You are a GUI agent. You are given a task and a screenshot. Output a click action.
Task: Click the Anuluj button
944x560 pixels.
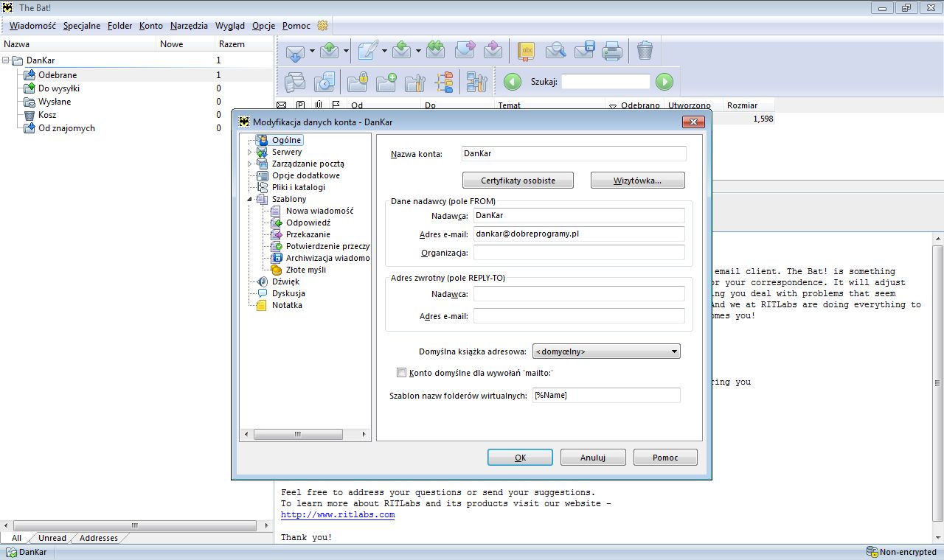click(593, 458)
